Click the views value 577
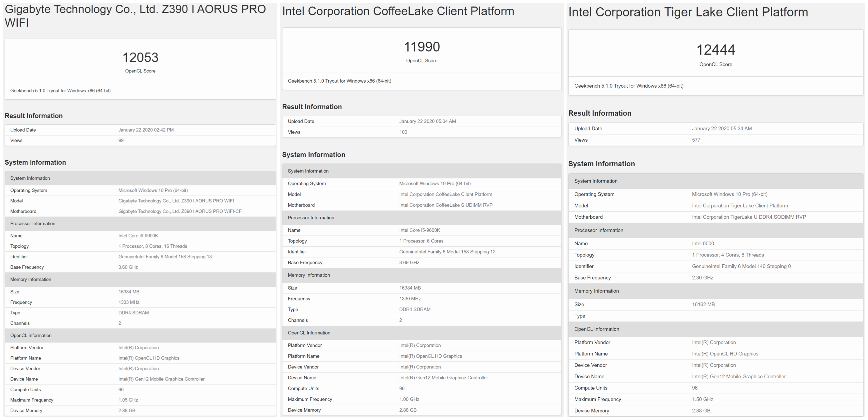868x420 pixels. click(696, 140)
